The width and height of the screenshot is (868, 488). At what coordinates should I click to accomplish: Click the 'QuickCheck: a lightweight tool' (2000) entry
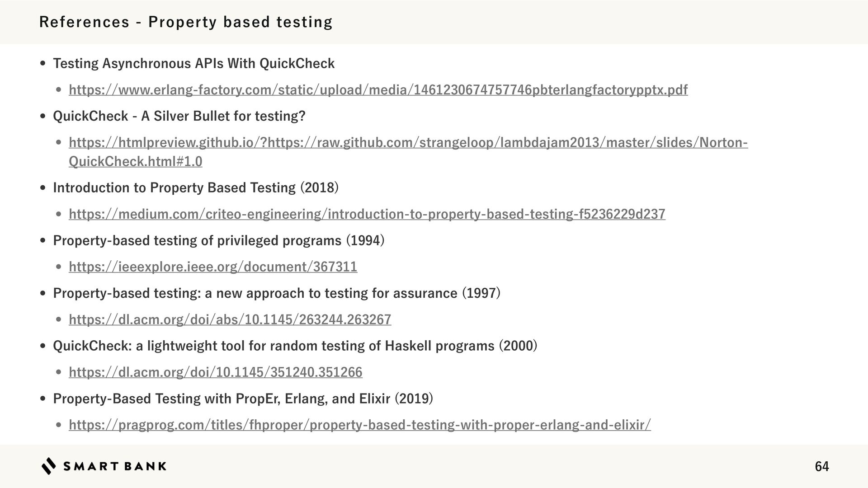coord(295,346)
